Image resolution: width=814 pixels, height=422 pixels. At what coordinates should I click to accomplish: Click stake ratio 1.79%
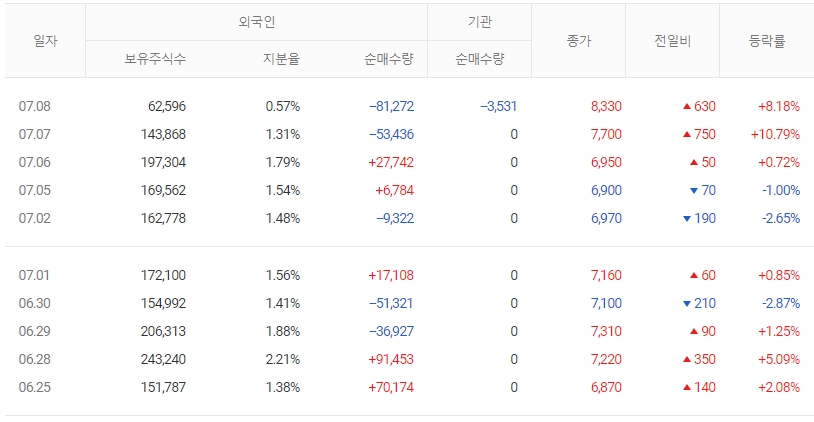pyautogui.click(x=283, y=162)
